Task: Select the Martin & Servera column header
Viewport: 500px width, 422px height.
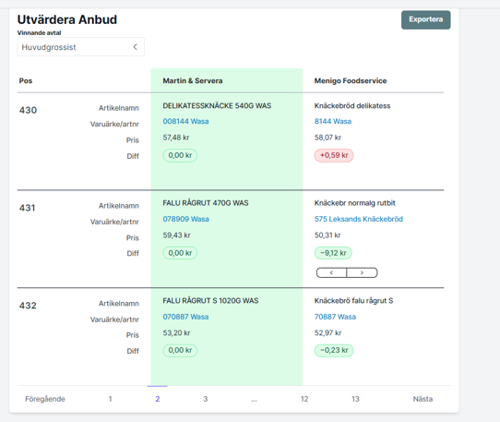Action: pos(192,81)
